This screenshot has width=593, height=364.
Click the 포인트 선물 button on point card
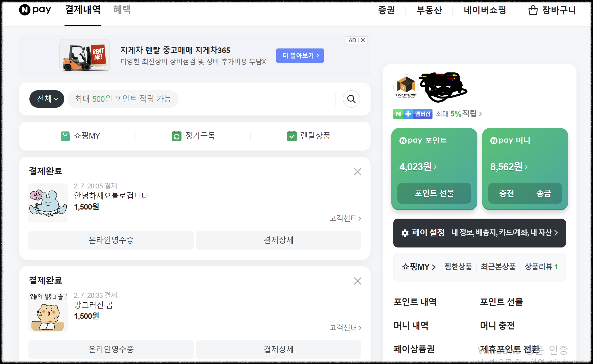434,193
